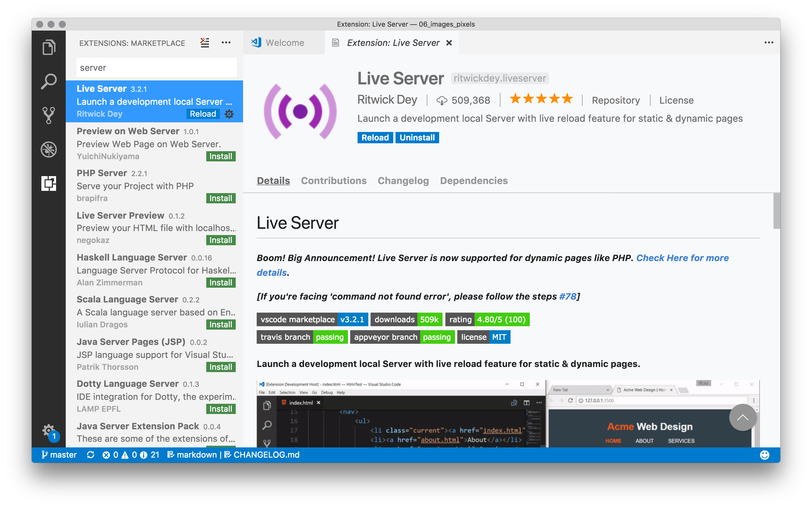Click the blue Reload button in extension header
This screenshot has width=812, height=508.
click(375, 138)
